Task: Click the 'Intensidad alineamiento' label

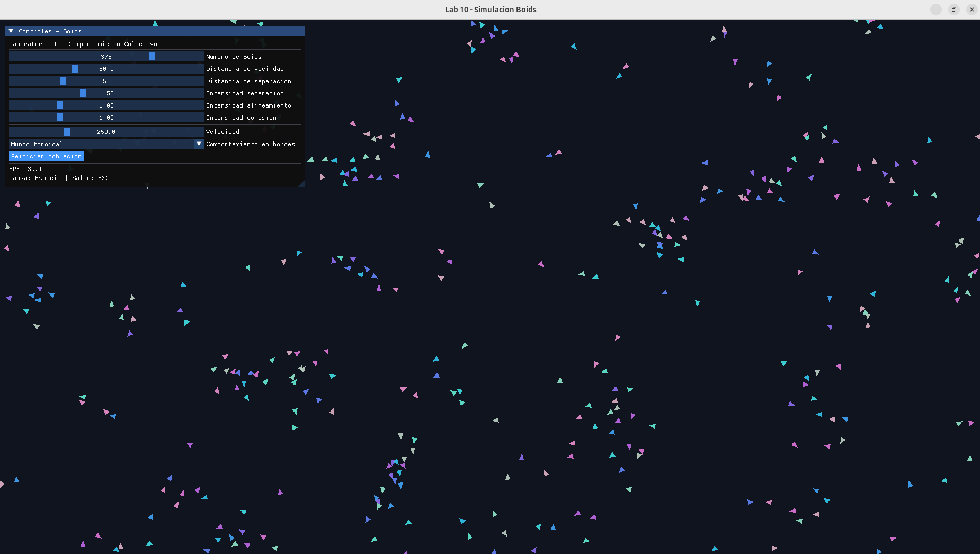Action: pyautogui.click(x=248, y=105)
